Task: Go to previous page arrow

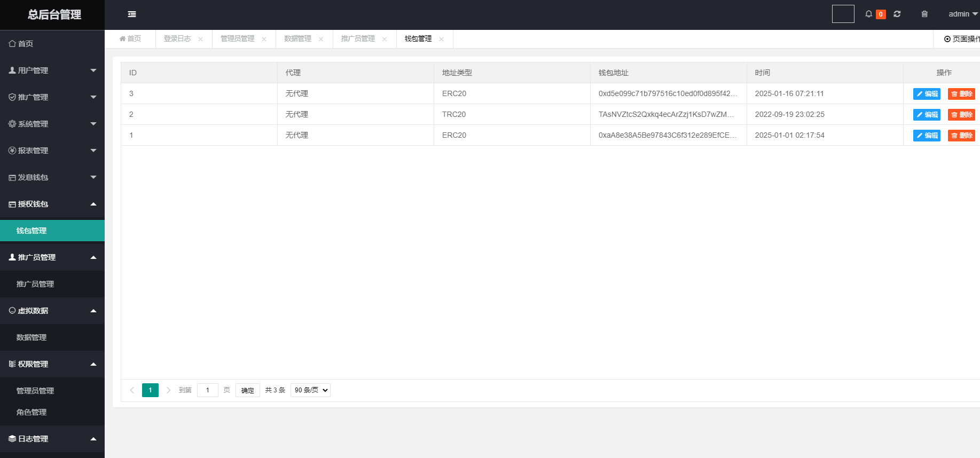Action: pos(132,390)
